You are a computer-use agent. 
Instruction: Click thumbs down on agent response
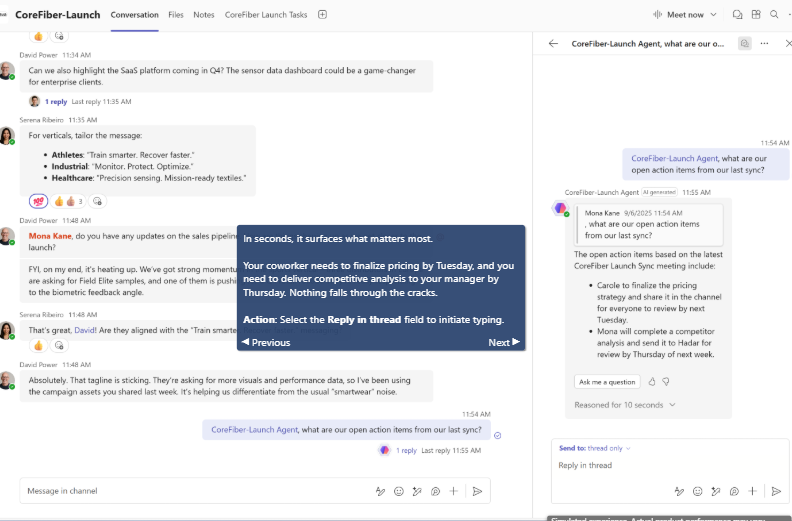(x=665, y=382)
